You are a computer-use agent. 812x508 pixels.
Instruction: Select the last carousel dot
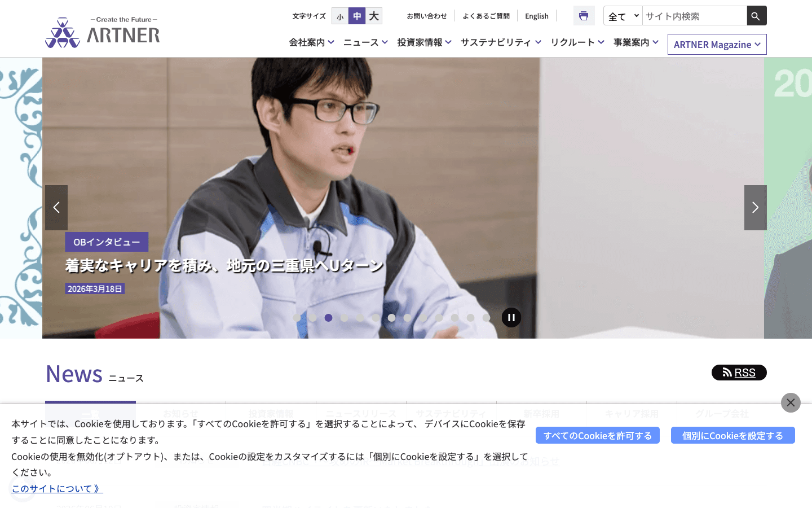(x=487, y=318)
